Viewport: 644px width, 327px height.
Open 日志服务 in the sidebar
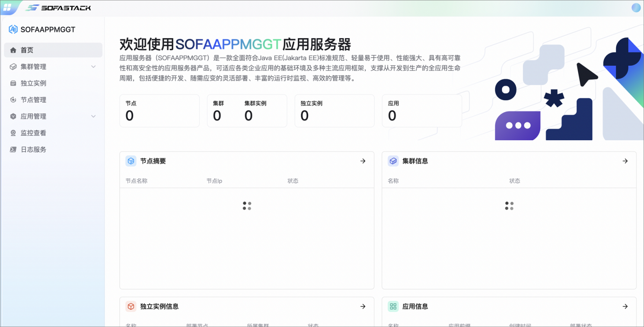coord(53,150)
